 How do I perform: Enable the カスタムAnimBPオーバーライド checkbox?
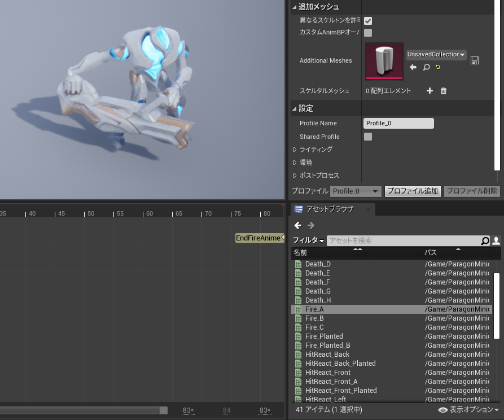(x=368, y=33)
